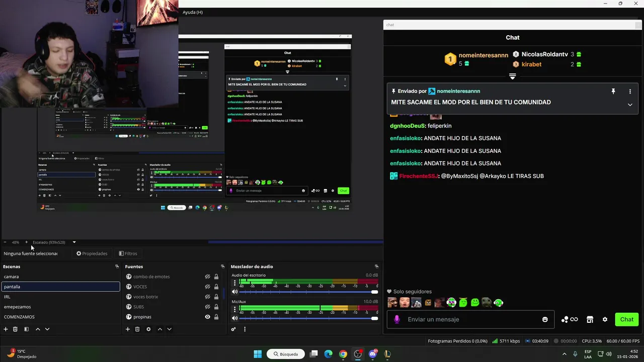Open the kirabet username in the leaderboard
Viewport: 644px width, 362px height.
[531, 64]
